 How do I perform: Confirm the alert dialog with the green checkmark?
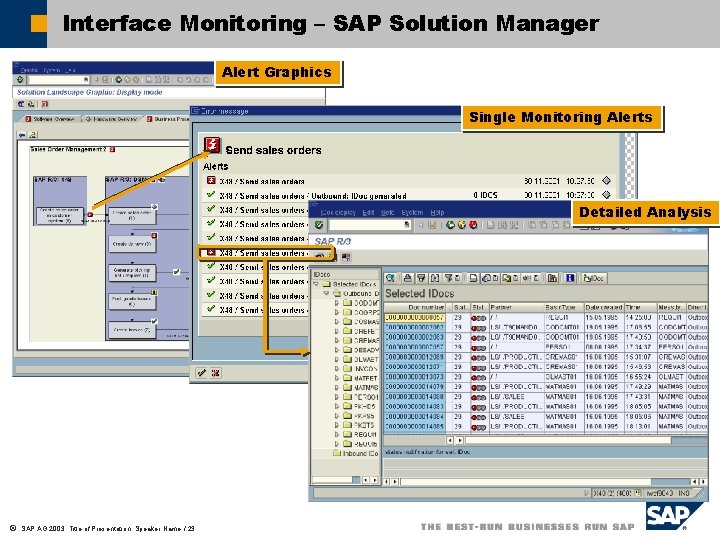(x=202, y=373)
